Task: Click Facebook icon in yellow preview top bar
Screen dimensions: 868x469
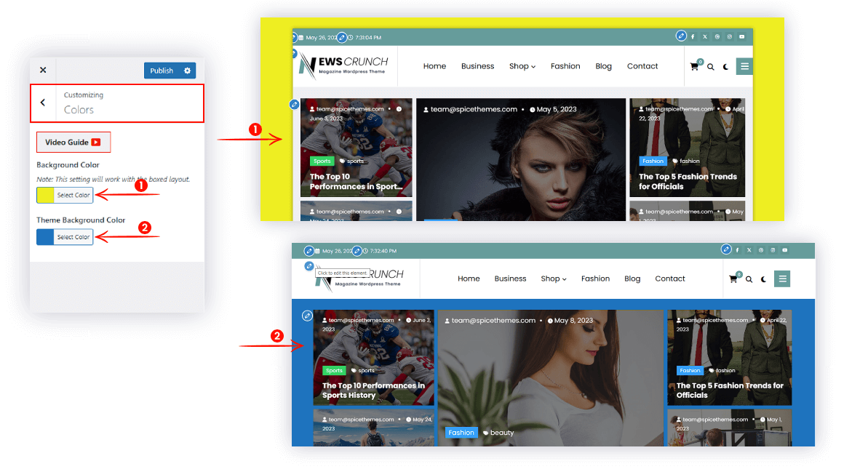Action: [693, 37]
